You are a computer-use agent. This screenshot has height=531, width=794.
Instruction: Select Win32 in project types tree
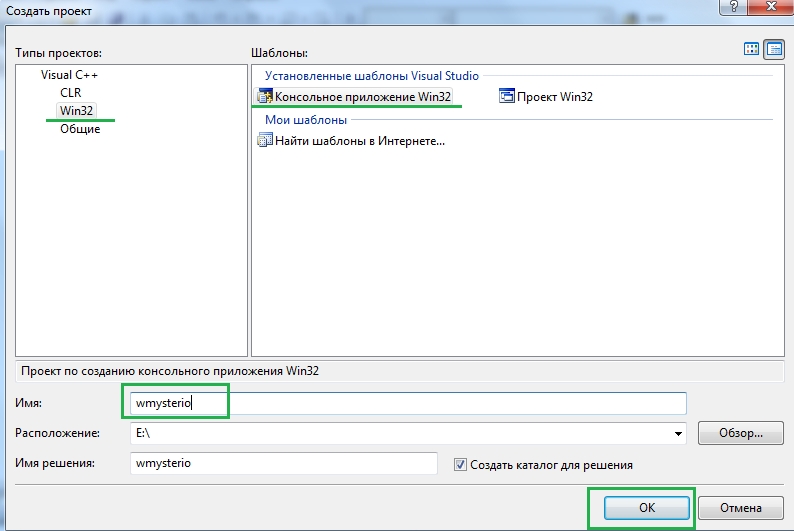point(77,111)
